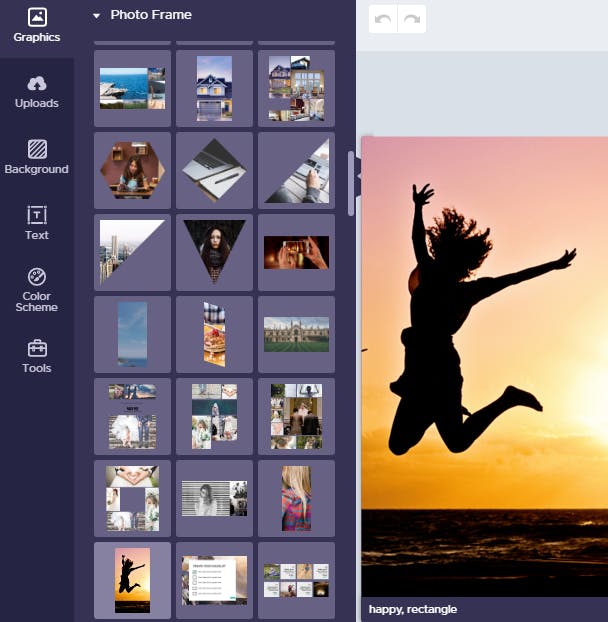Choose the blonde hair tall frame
Viewport: 608px width, 622px height.
pyautogui.click(x=296, y=499)
